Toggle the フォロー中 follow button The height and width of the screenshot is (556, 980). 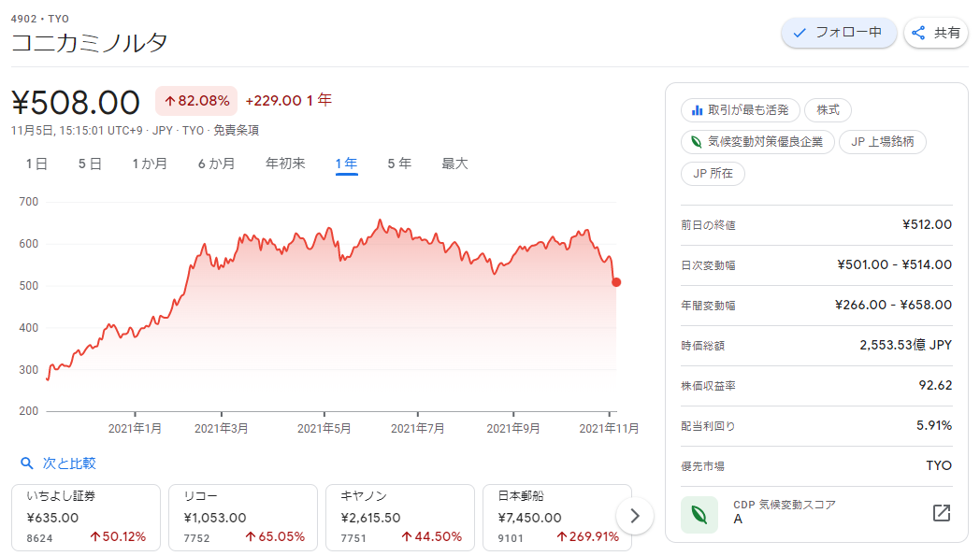point(839,33)
